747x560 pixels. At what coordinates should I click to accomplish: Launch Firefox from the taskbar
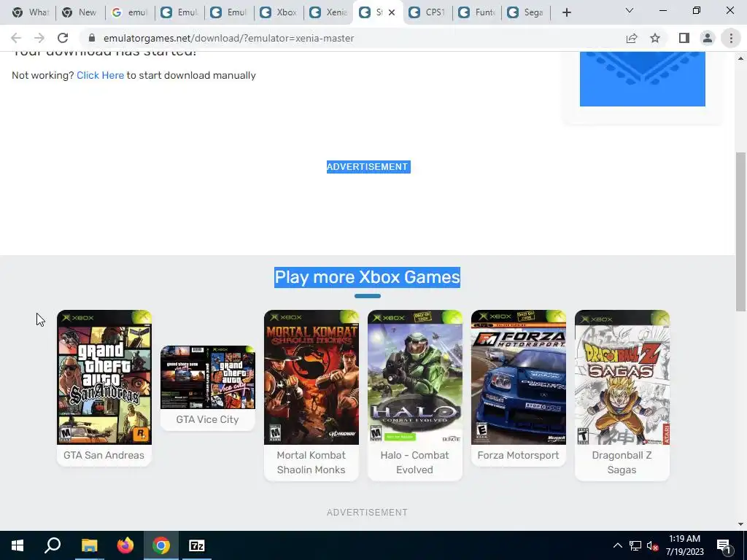pyautogui.click(x=125, y=545)
